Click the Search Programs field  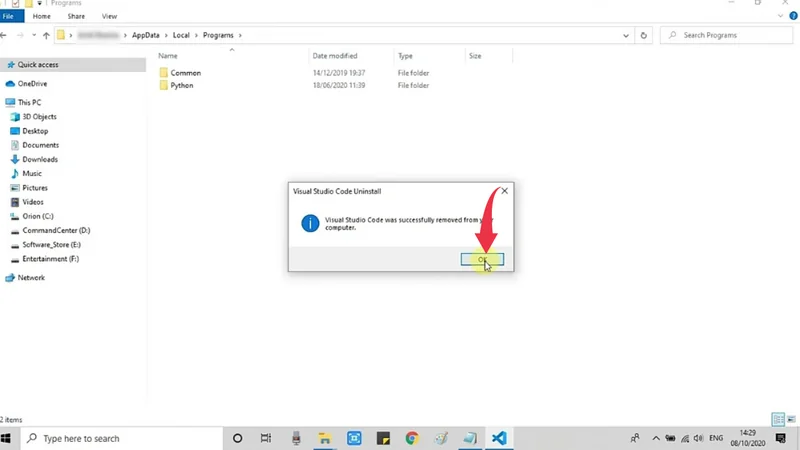pos(730,35)
